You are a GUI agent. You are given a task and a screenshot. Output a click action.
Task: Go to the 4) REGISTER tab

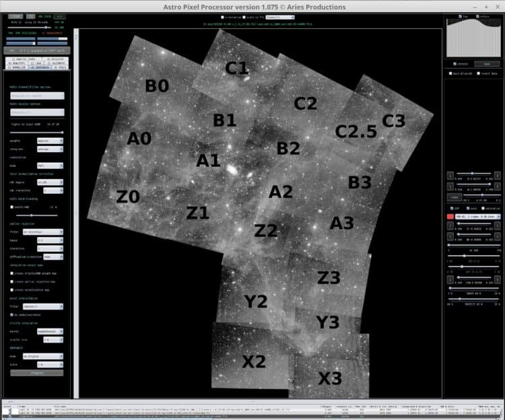click(x=55, y=59)
